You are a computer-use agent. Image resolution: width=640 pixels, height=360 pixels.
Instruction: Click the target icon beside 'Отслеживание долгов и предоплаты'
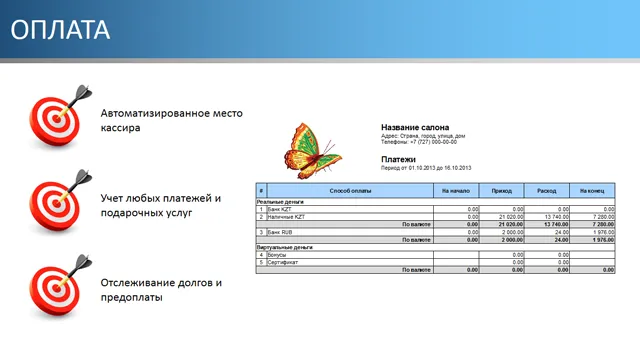coord(60,285)
